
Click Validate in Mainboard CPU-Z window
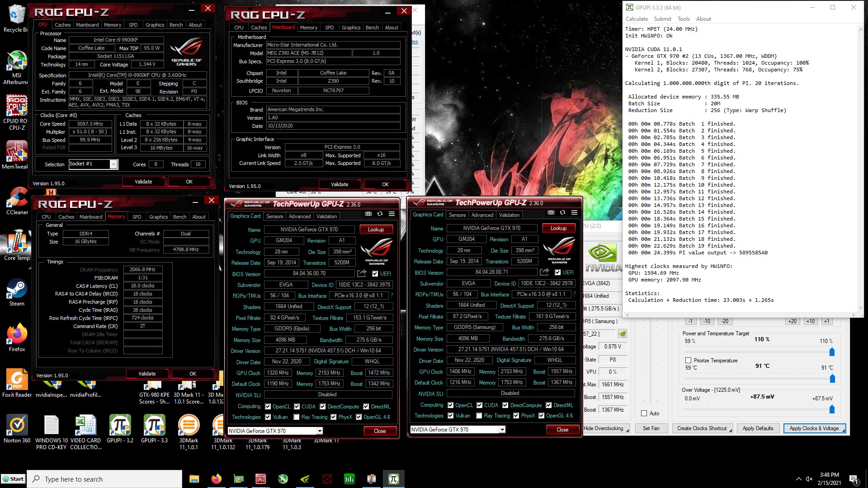pos(340,184)
